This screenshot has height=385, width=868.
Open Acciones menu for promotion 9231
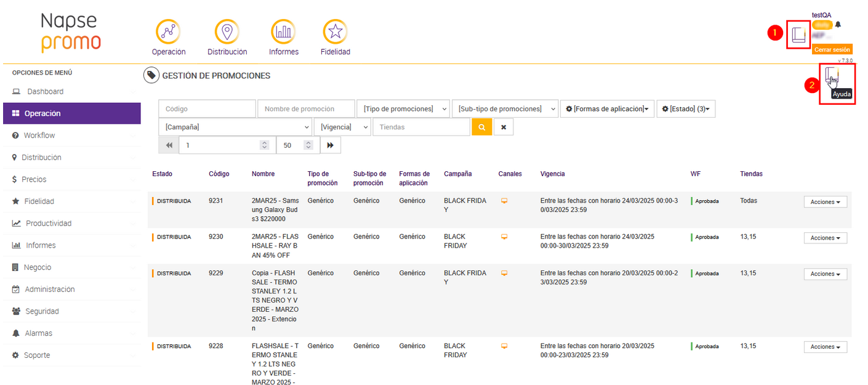(x=825, y=202)
